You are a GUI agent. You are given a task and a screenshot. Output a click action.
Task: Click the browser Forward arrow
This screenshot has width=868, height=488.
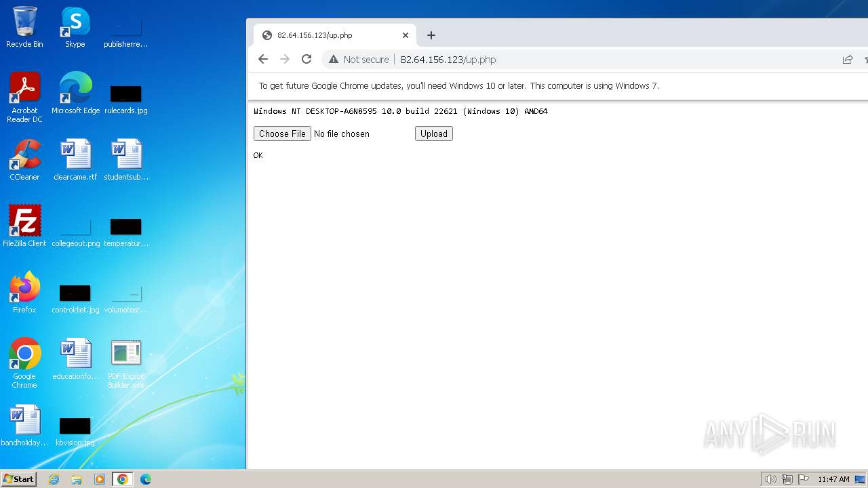tap(285, 60)
